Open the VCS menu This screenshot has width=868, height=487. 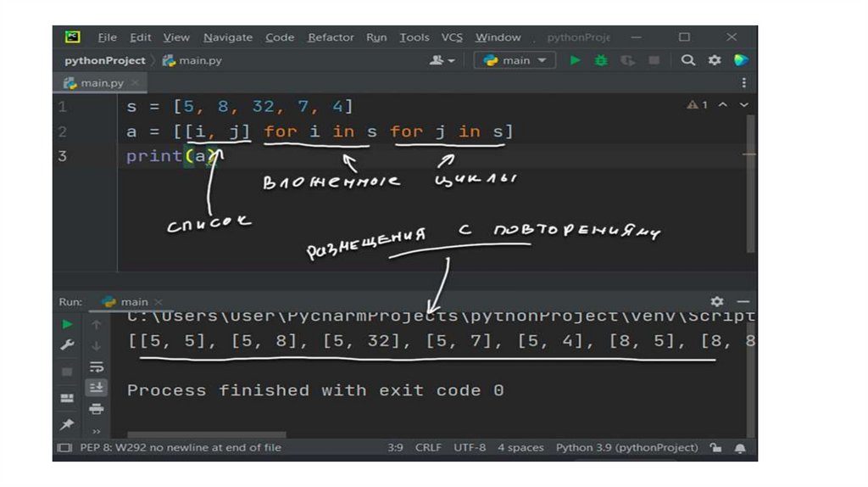tap(453, 37)
